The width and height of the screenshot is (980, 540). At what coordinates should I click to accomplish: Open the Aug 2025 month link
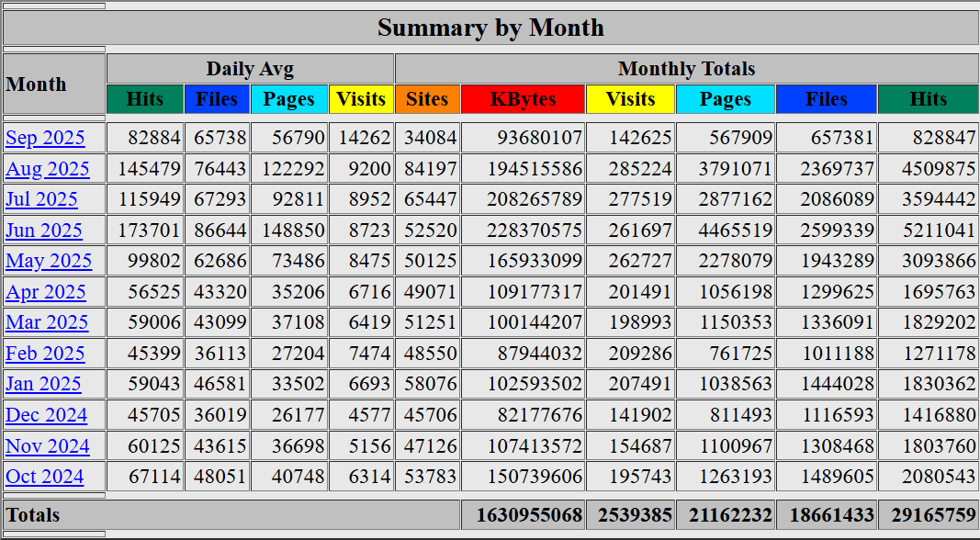48,169
